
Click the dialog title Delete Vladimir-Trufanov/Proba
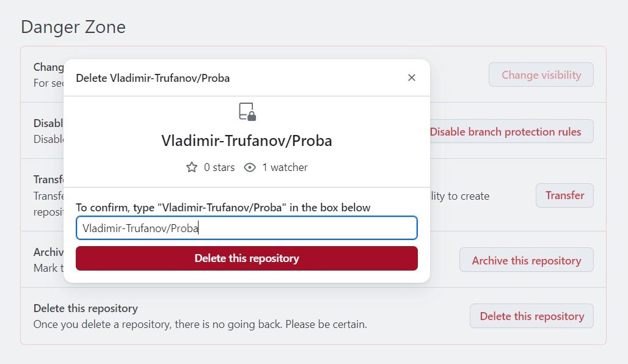152,78
